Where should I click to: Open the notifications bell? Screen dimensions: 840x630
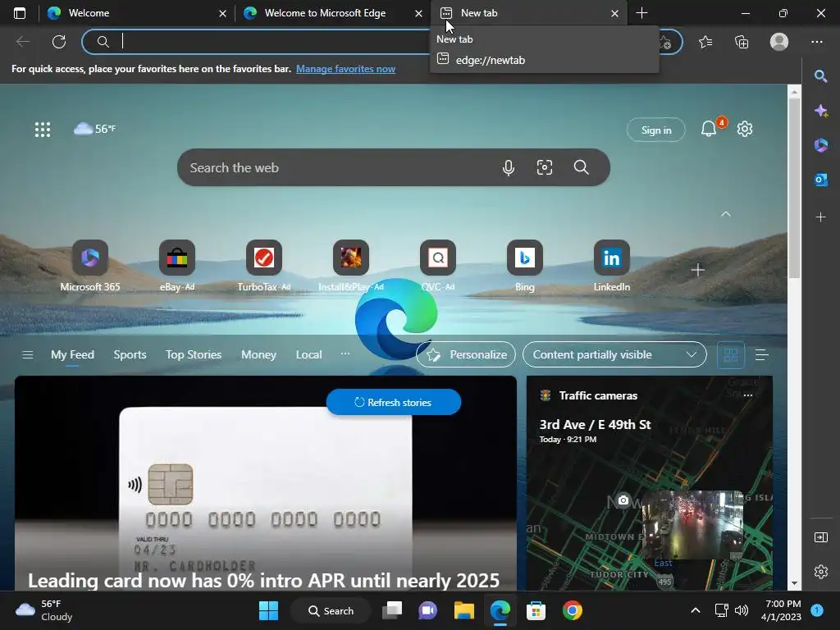(709, 129)
